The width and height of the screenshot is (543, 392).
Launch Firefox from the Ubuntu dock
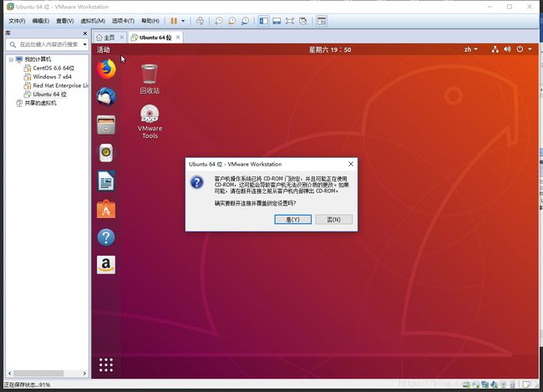[x=106, y=69]
